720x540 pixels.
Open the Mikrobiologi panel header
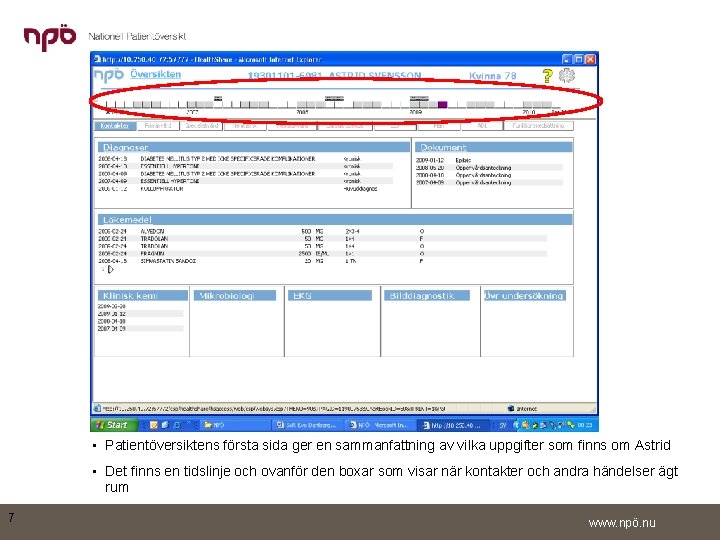click(235, 295)
